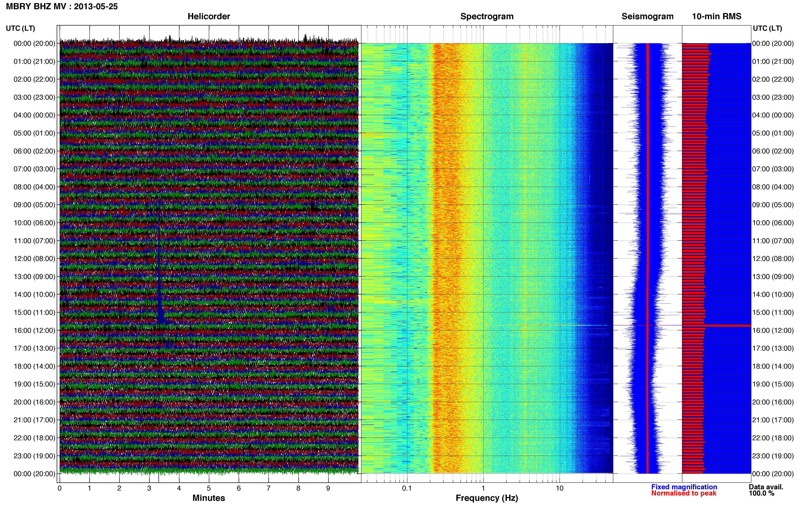Click the left '11:00 (07:00)' time label

(34, 241)
